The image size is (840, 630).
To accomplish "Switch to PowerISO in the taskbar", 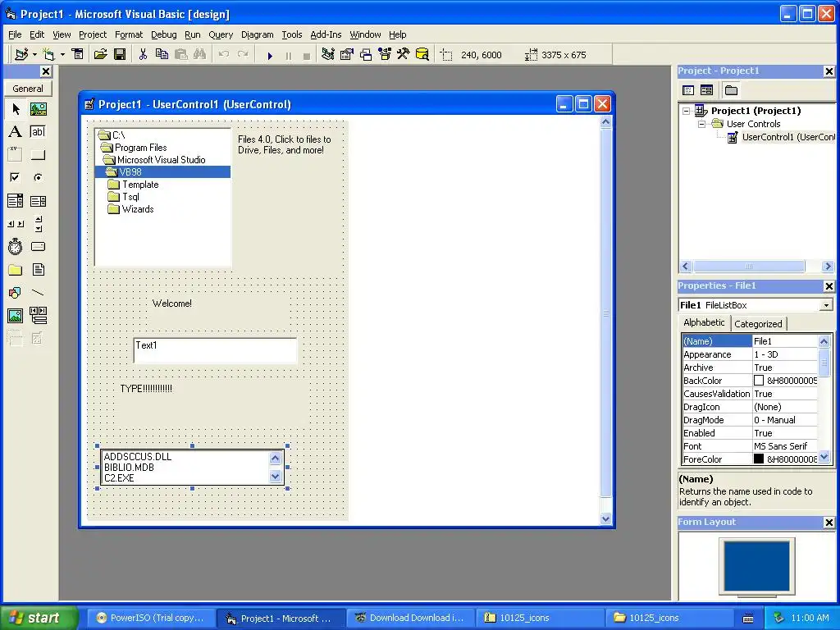I will pyautogui.click(x=151, y=618).
